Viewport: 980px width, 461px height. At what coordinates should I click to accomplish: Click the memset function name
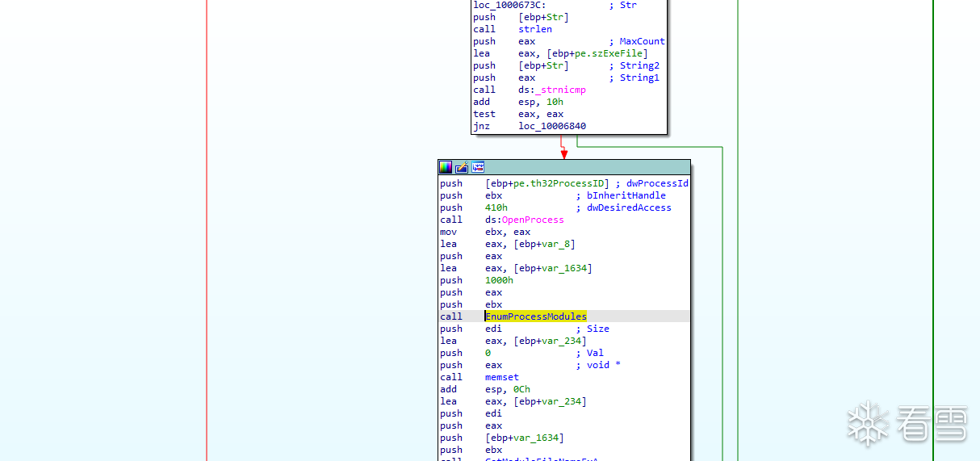click(x=502, y=377)
